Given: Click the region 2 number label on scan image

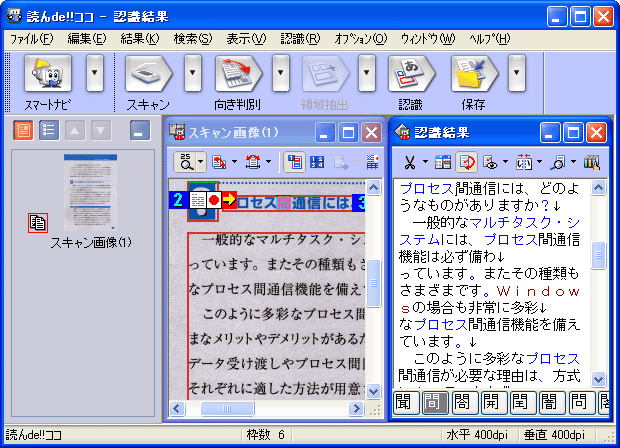Looking at the screenshot, I should (x=178, y=200).
